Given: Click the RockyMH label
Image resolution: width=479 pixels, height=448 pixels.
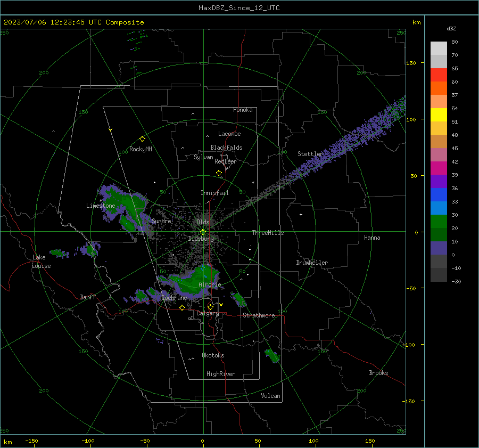Looking at the screenshot, I should 141,149.
